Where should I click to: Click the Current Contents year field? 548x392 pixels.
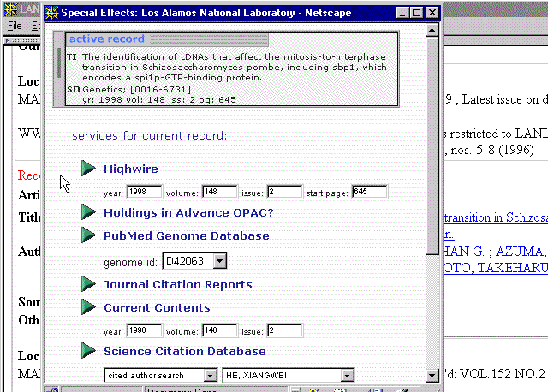click(x=145, y=330)
